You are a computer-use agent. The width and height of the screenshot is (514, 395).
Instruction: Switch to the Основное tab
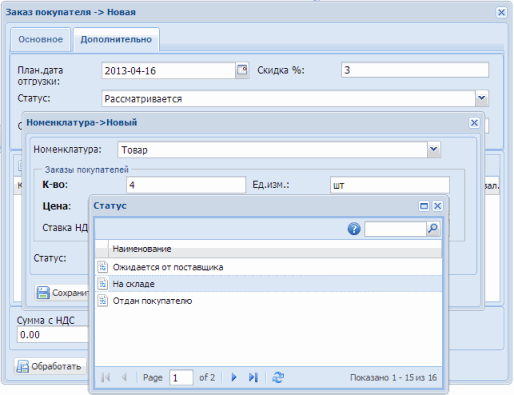pyautogui.click(x=40, y=39)
